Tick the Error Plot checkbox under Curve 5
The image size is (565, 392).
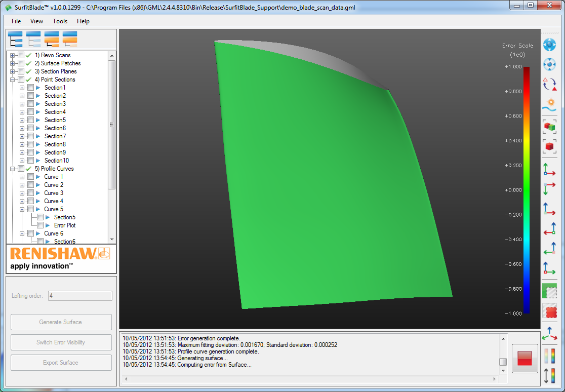click(x=40, y=225)
